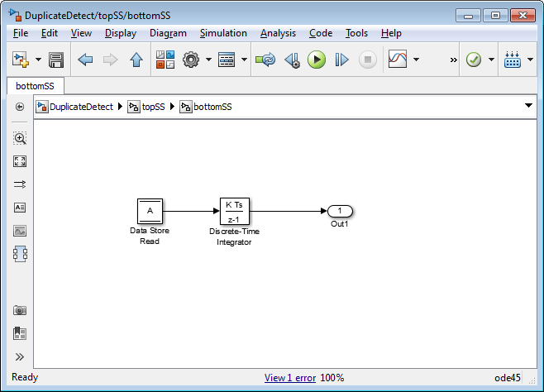This screenshot has height=392, width=544.
Task: Click the Area box tool icon
Action: 20,254
